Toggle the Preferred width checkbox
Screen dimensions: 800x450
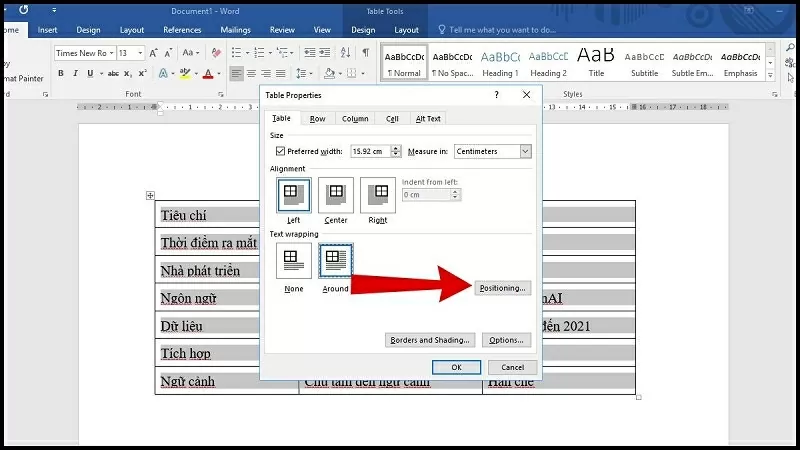tap(280, 151)
